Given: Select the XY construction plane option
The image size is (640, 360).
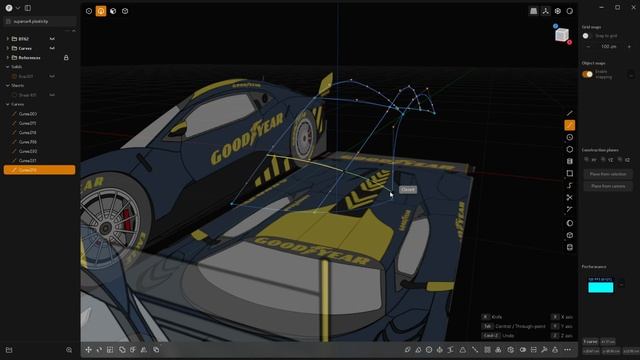Looking at the screenshot, I should point(590,160).
